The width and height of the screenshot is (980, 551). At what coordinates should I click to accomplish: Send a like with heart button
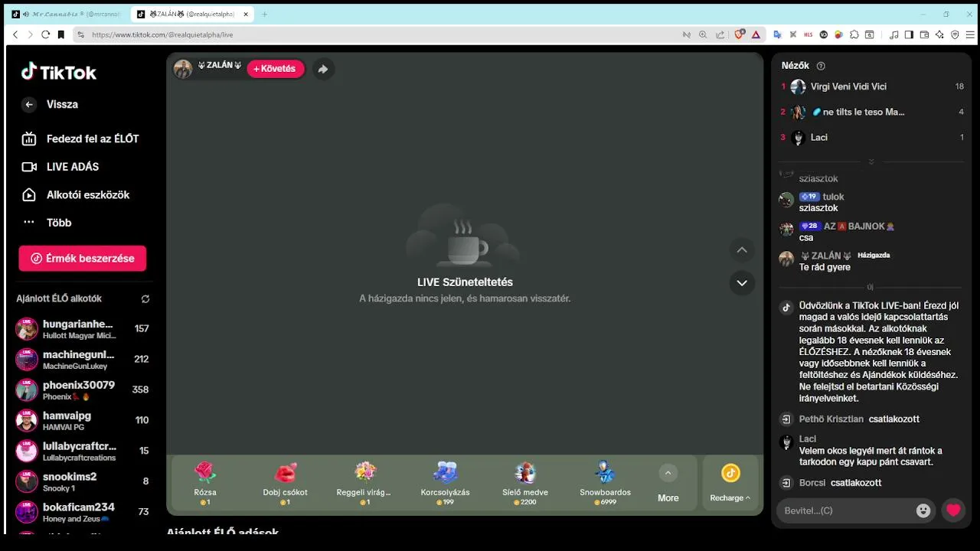[x=953, y=510]
